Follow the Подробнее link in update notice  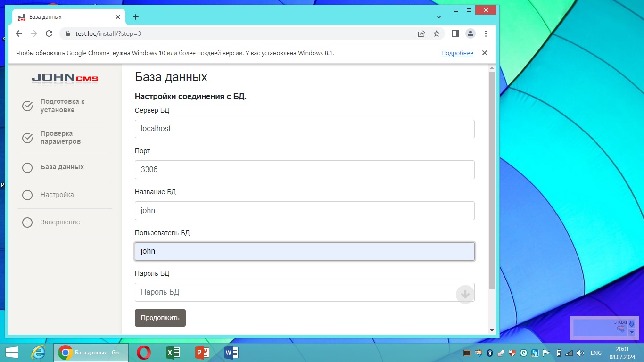pyautogui.click(x=457, y=53)
